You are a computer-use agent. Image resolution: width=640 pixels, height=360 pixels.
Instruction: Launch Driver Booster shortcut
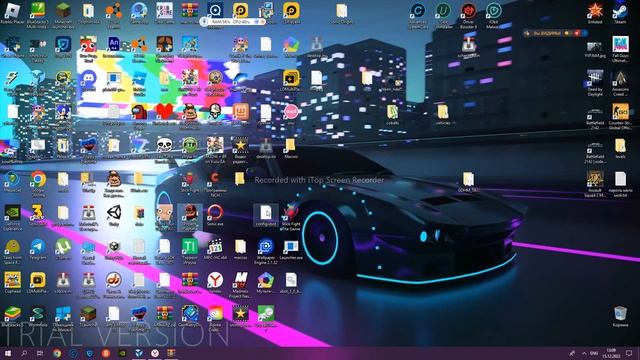pos(469,11)
